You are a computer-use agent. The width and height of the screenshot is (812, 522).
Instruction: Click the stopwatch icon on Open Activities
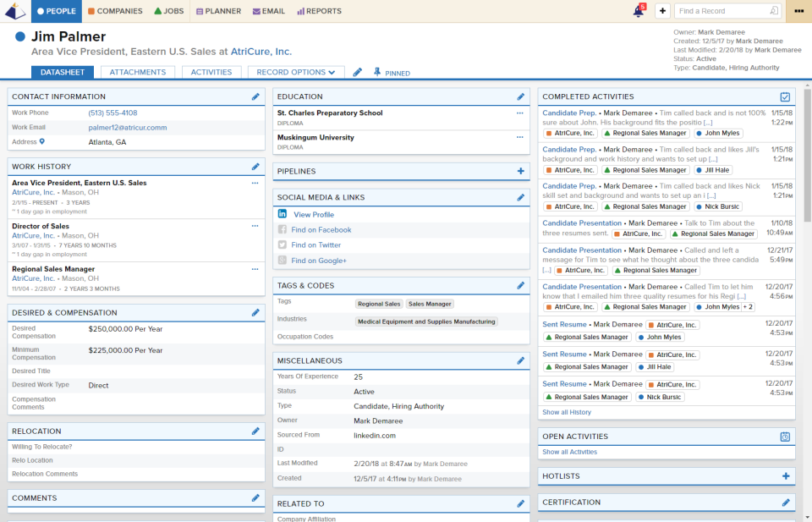pyautogui.click(x=786, y=436)
